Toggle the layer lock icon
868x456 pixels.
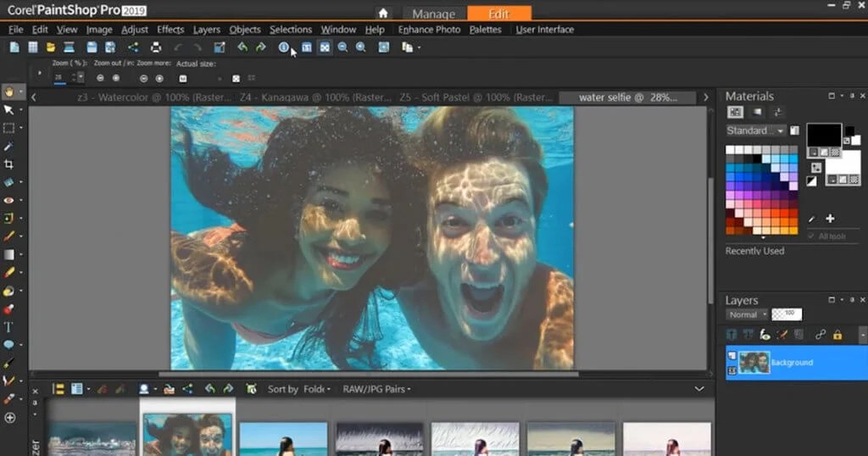pos(837,335)
